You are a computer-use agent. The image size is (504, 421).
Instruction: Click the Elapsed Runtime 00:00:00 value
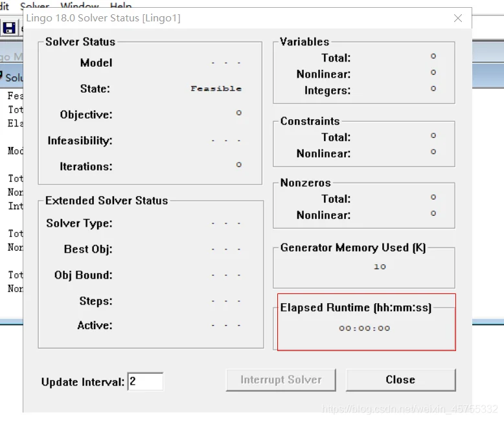(364, 328)
